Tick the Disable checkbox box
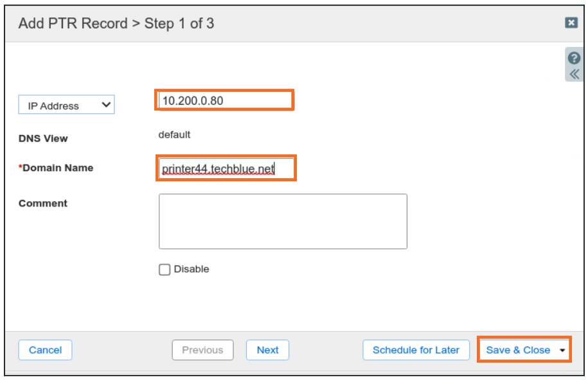Viewport: 588px width, 380px height. coord(165,269)
